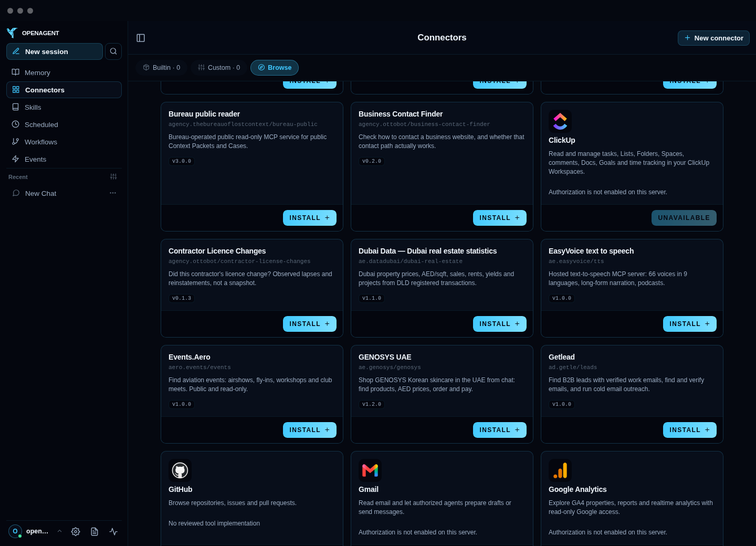Install Bureau public reader connector
This screenshot has width=756, height=546.
310,218
